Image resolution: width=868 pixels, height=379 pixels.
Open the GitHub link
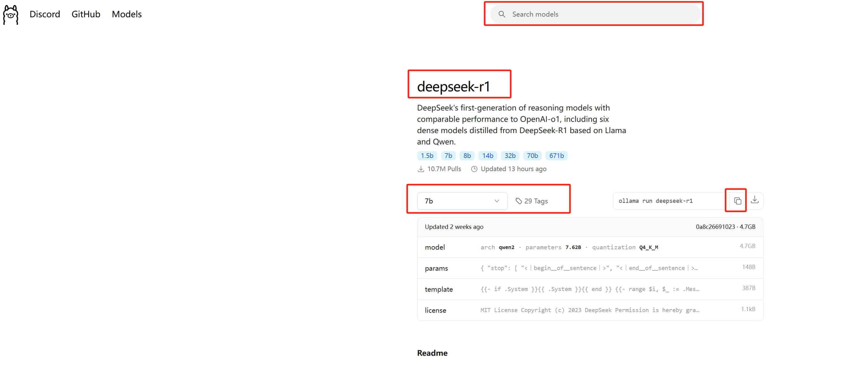click(x=86, y=14)
